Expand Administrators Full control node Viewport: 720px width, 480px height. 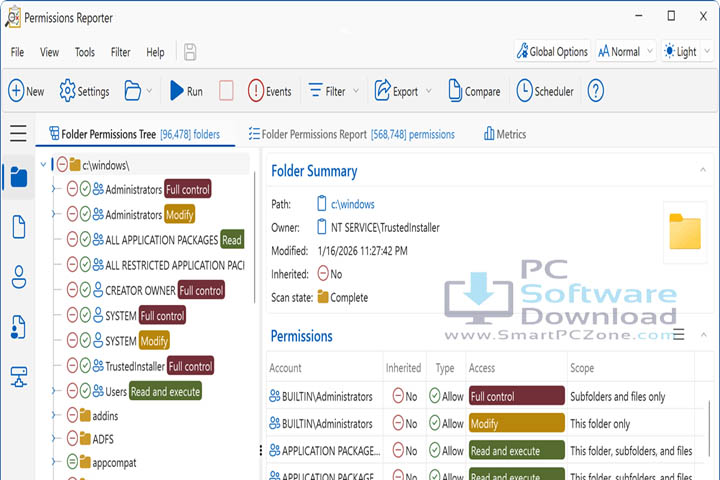click(53, 189)
